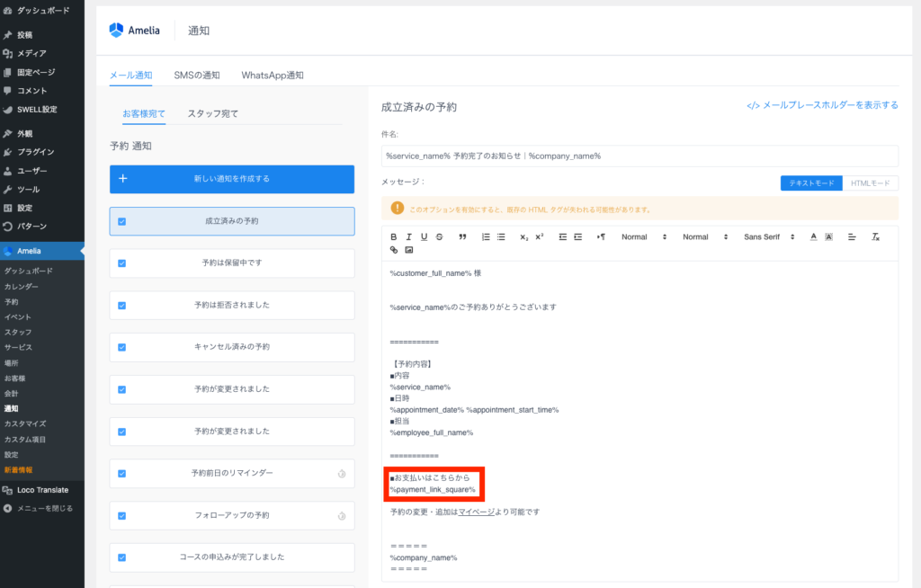Screen dimensions: 921x588
Task: Uncheck the 成立済みの予約 notification checkbox
Action: coord(121,221)
